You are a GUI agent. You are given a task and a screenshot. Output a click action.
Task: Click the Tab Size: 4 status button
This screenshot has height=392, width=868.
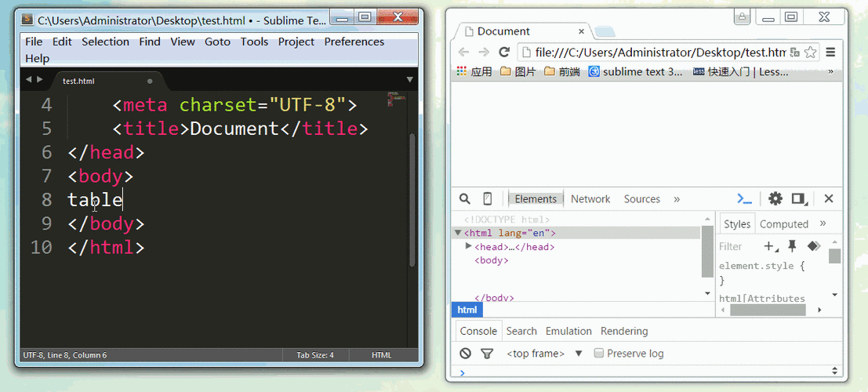315,355
